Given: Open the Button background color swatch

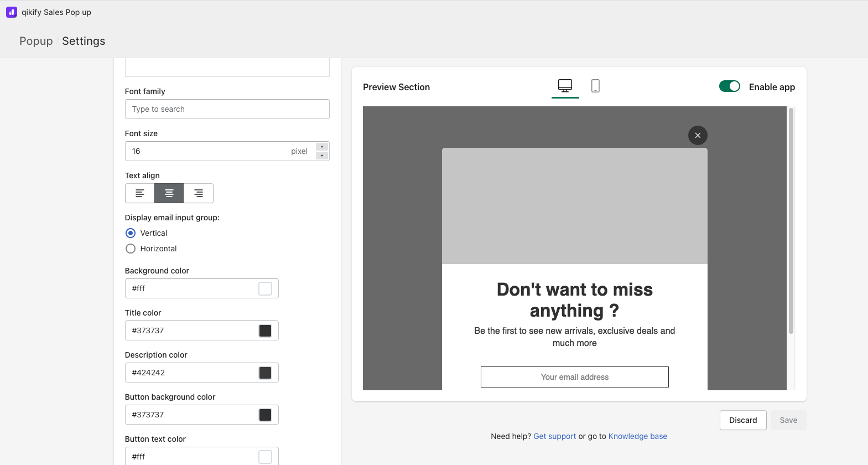Looking at the screenshot, I should (x=266, y=415).
